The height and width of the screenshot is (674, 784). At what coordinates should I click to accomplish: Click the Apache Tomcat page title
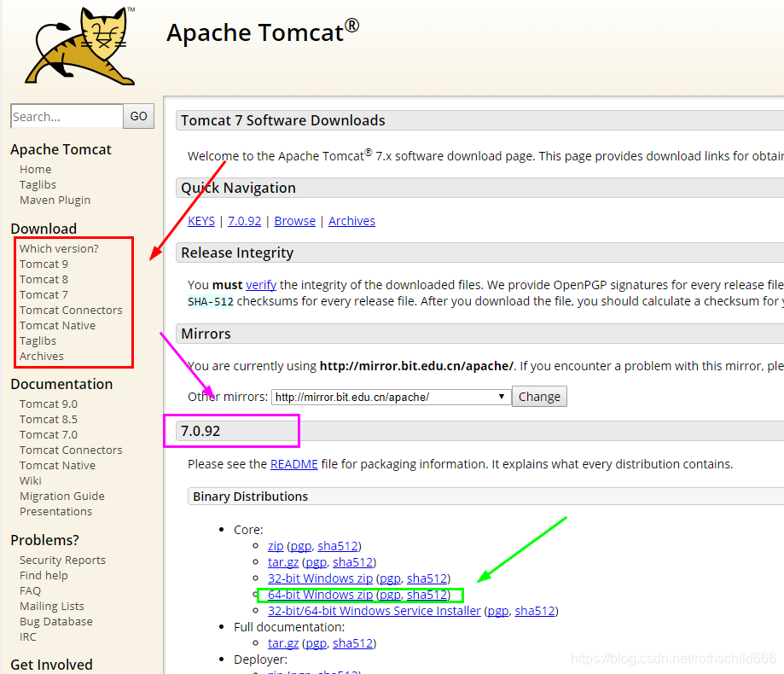[263, 32]
